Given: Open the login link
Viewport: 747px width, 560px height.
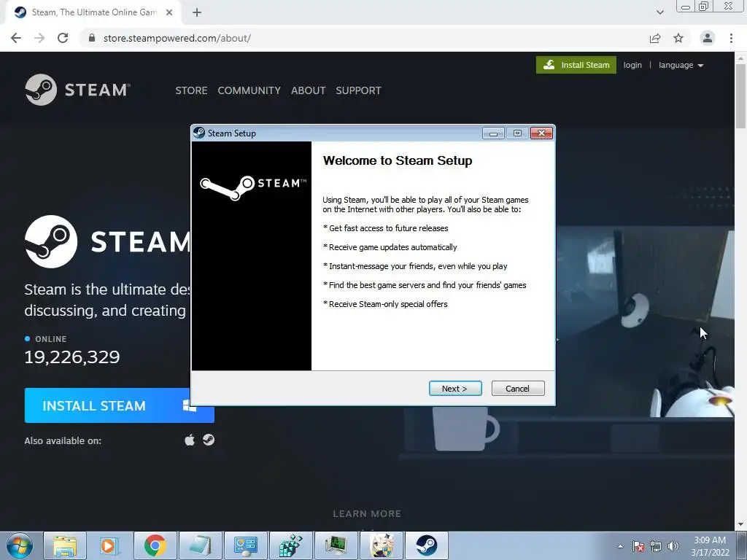Looking at the screenshot, I should click(632, 65).
